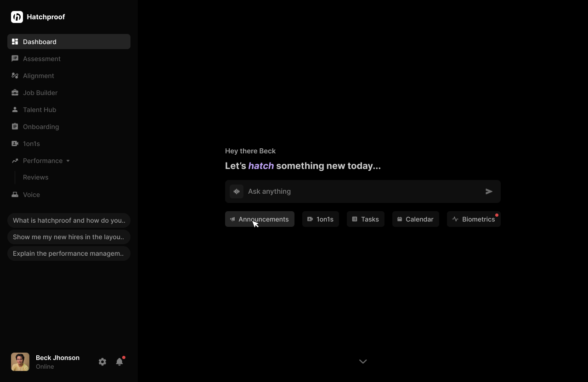Click the Hatchproof logo icon
588x382 pixels.
[x=17, y=17]
